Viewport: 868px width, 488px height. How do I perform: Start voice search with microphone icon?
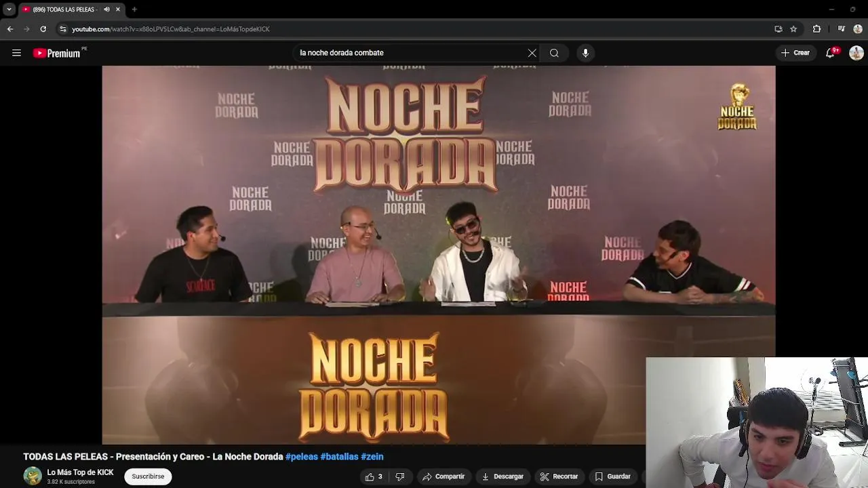(x=585, y=53)
